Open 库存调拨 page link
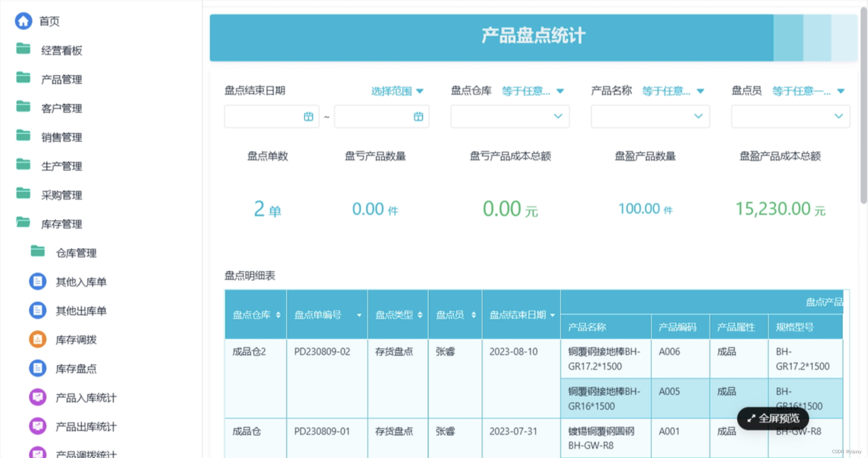This screenshot has width=868, height=458. click(x=76, y=340)
